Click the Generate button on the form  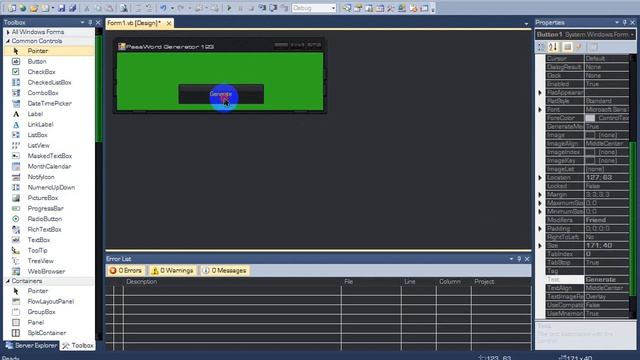click(x=221, y=94)
